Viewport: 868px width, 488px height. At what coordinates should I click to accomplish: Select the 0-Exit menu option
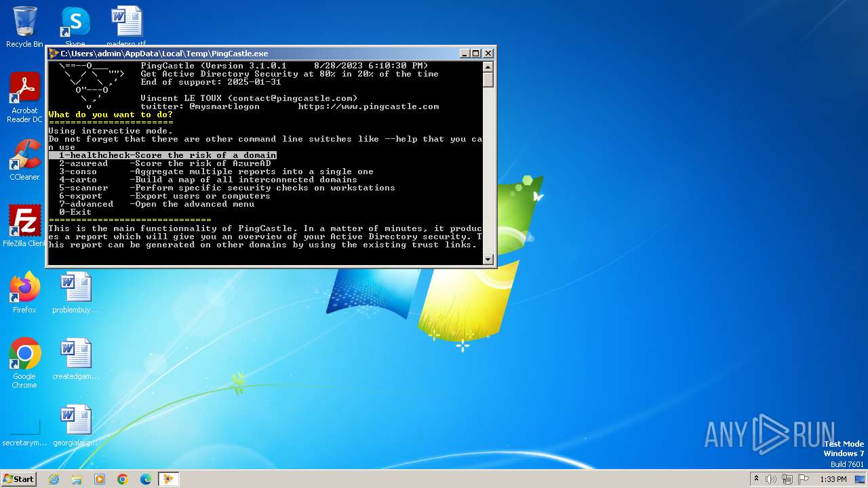75,212
